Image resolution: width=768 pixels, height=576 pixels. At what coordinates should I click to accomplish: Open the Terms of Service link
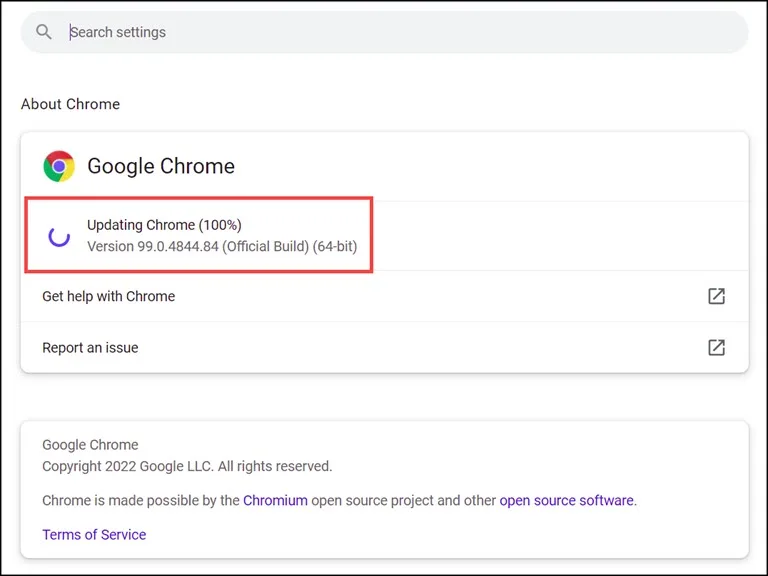click(94, 534)
